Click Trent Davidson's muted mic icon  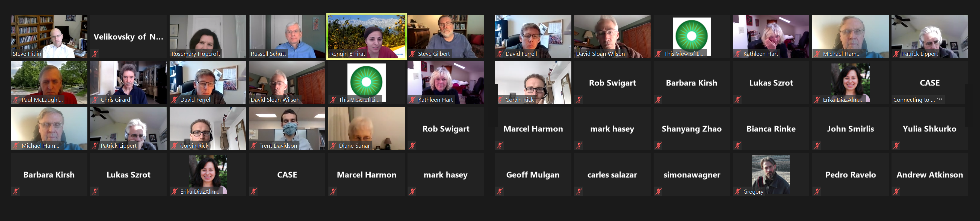click(254, 146)
